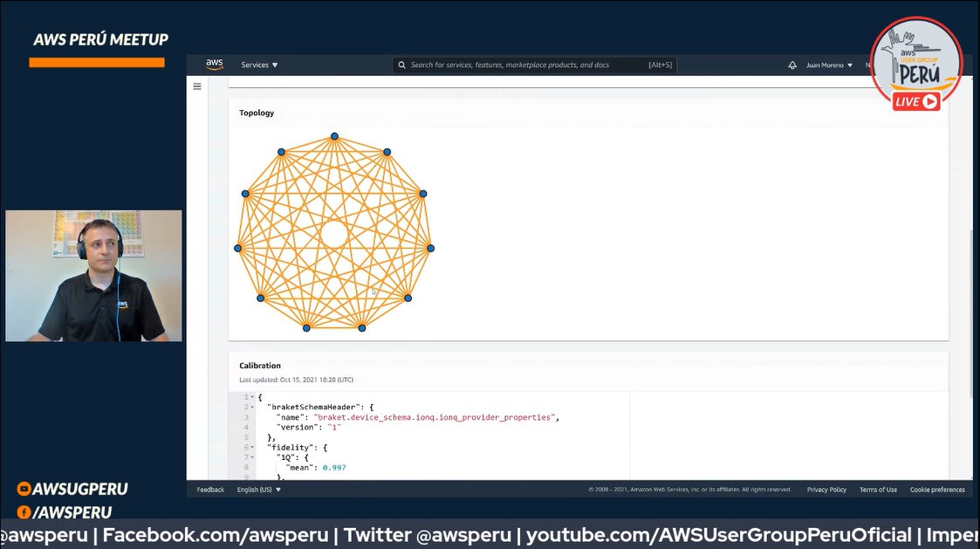
Task: Click the presenter webcam thumbnail
Action: [x=93, y=276]
